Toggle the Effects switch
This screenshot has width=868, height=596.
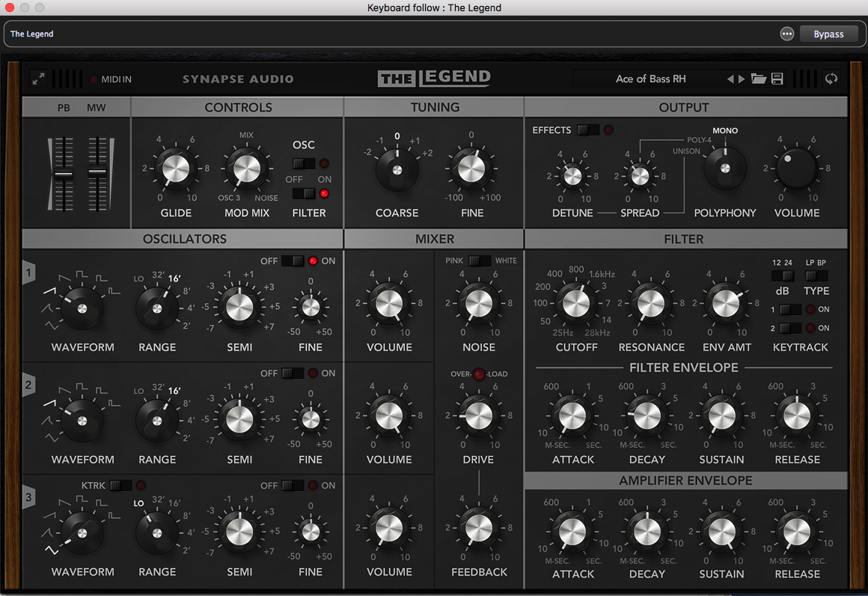click(x=587, y=130)
